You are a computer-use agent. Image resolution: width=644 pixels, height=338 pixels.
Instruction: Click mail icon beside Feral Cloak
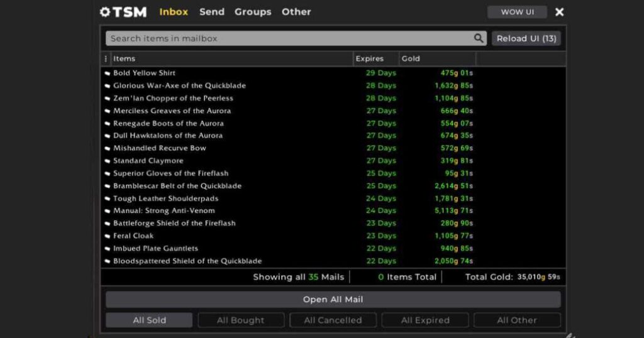108,236
